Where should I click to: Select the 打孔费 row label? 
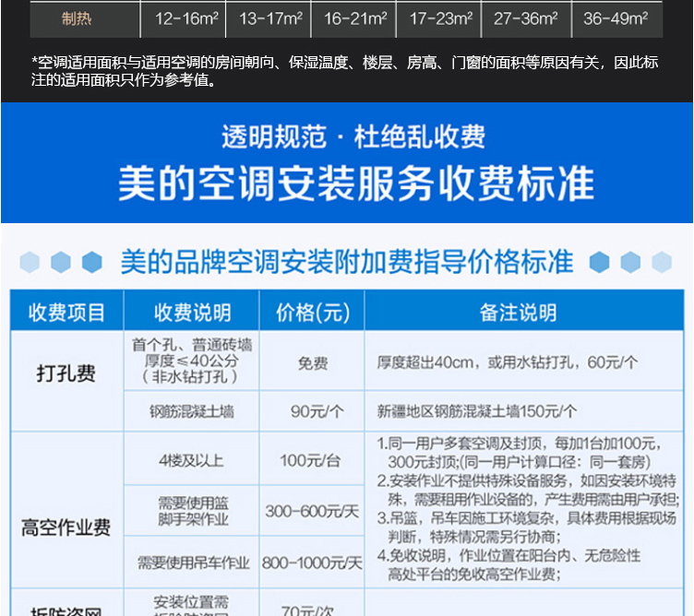coord(66,373)
